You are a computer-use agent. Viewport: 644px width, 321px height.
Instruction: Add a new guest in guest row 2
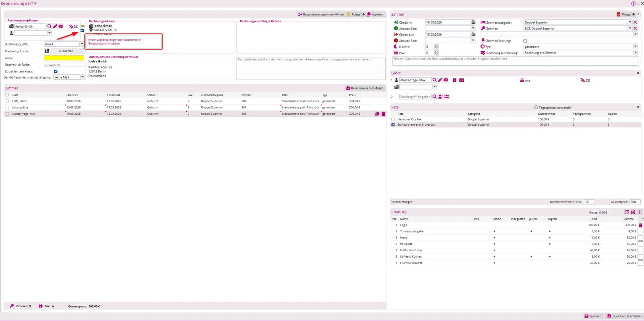click(x=440, y=97)
